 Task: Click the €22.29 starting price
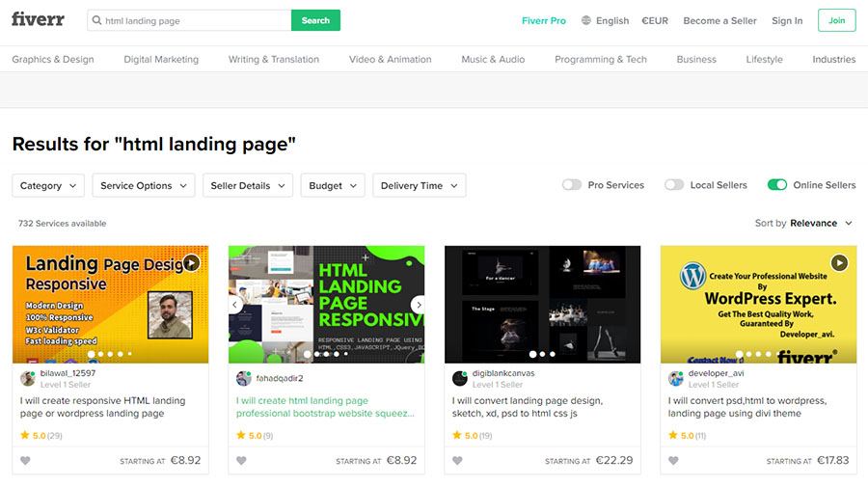pyautogui.click(x=614, y=460)
